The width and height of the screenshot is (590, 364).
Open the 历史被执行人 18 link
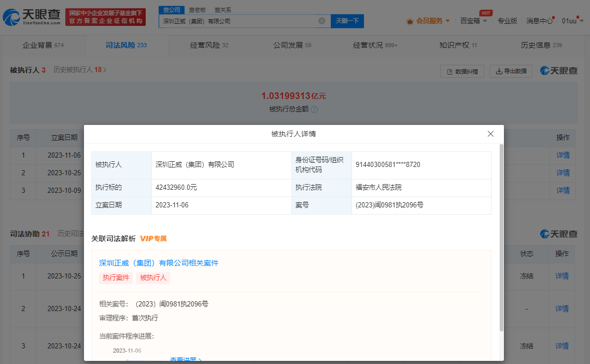tap(79, 69)
